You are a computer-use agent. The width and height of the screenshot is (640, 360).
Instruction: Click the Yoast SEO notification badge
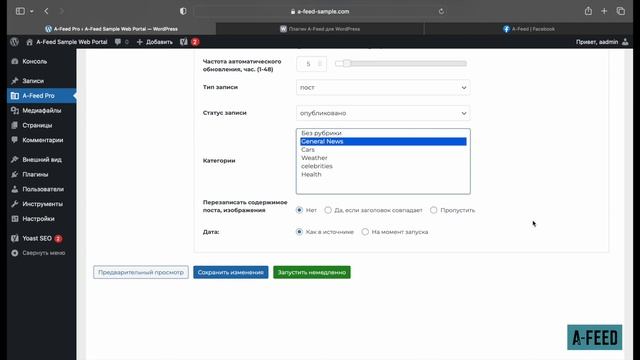point(58,238)
